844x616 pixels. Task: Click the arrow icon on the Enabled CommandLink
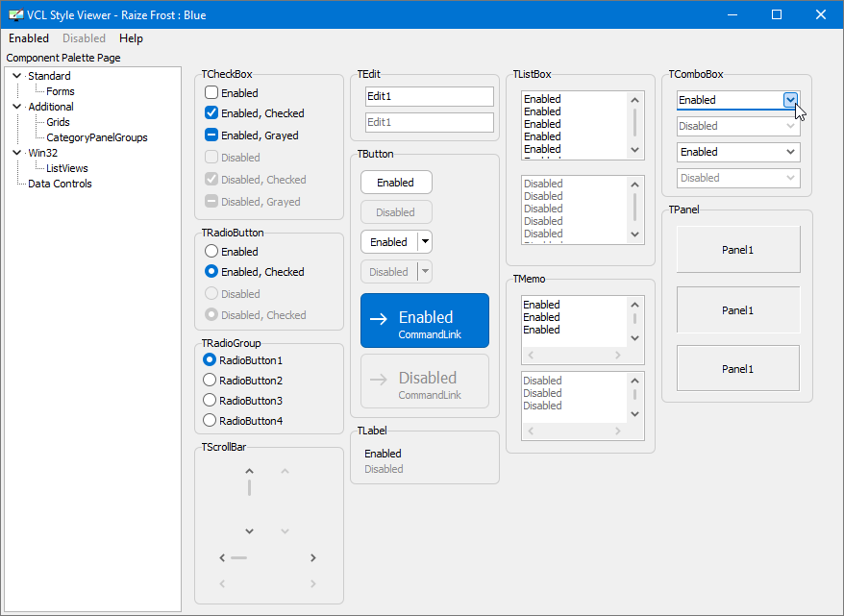click(379, 319)
